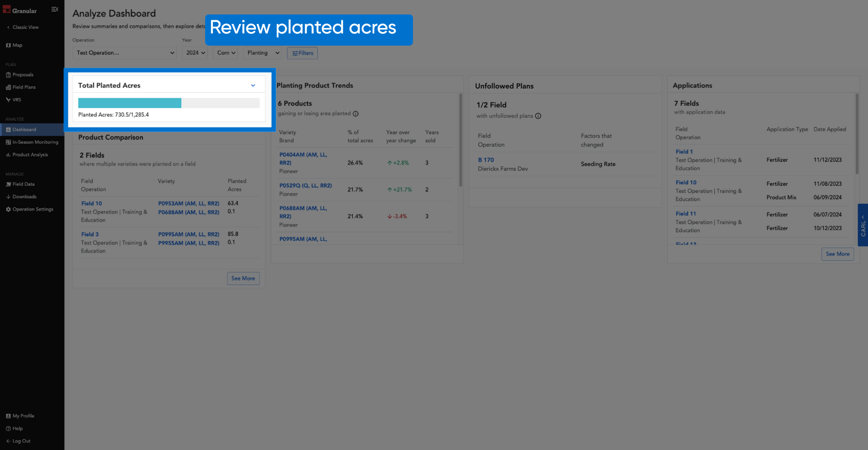Open P9955AM variety link

tap(189, 243)
